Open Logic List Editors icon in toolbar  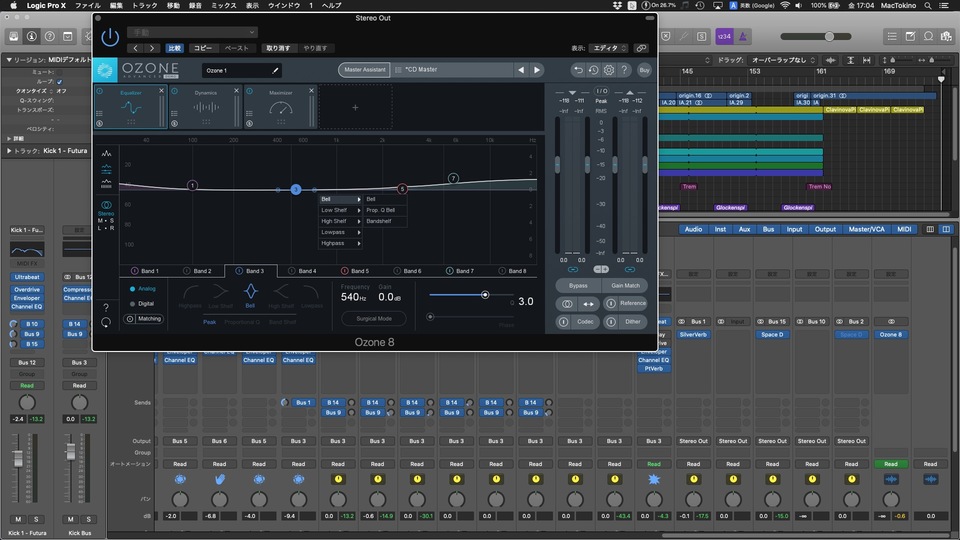coord(892,37)
